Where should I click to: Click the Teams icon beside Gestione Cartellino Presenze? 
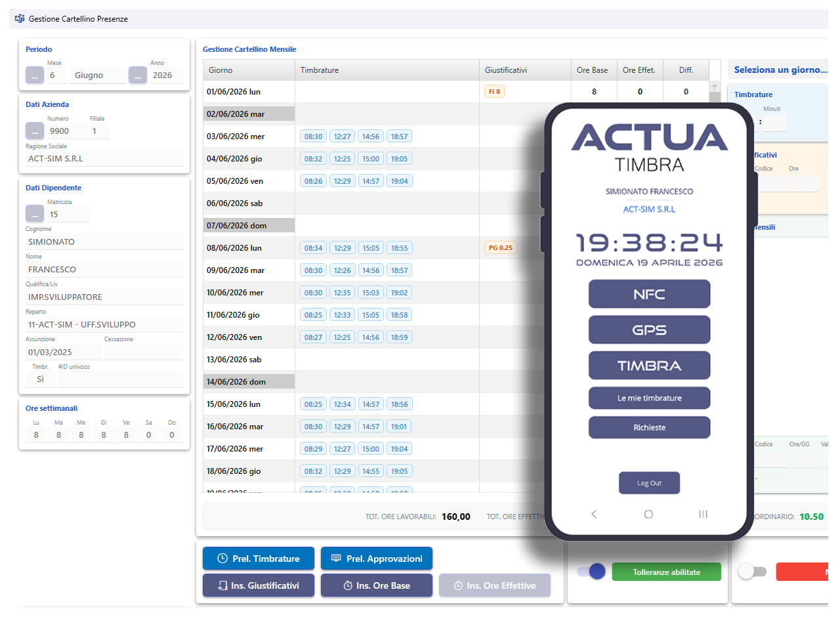click(x=20, y=18)
